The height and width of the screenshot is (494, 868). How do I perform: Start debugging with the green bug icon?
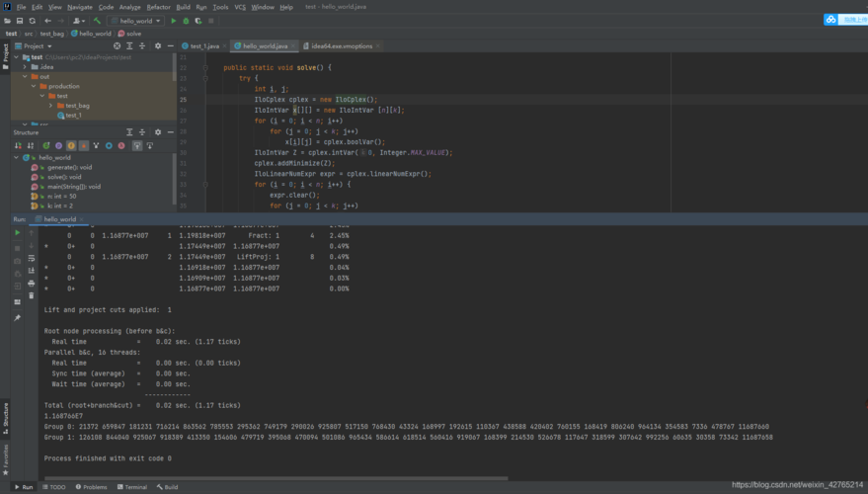[x=186, y=21]
